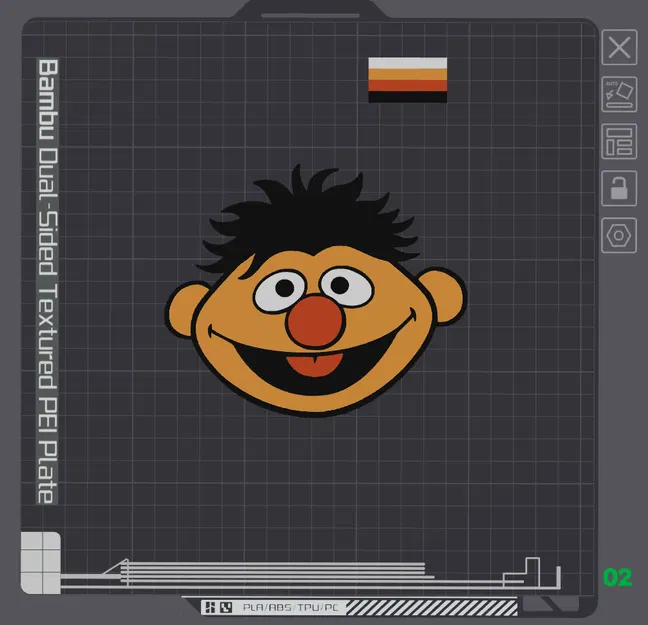
Task: Select the white stripe of the color sample
Action: tap(407, 63)
